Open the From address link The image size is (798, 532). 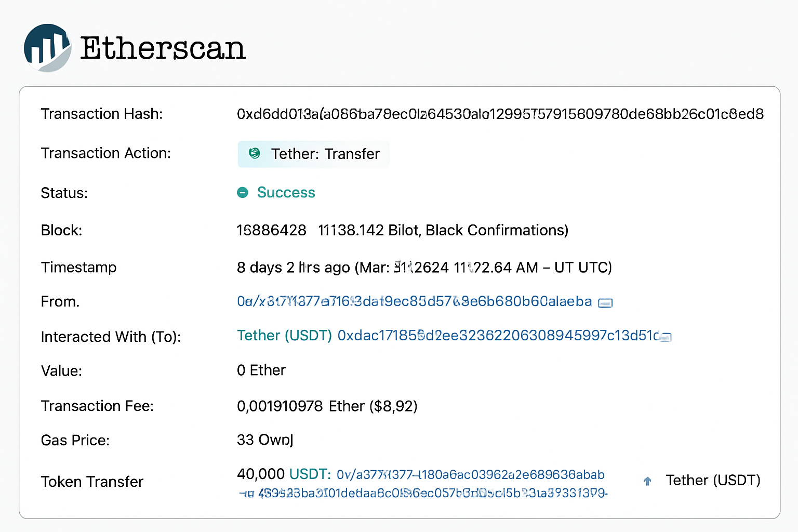pos(414,301)
